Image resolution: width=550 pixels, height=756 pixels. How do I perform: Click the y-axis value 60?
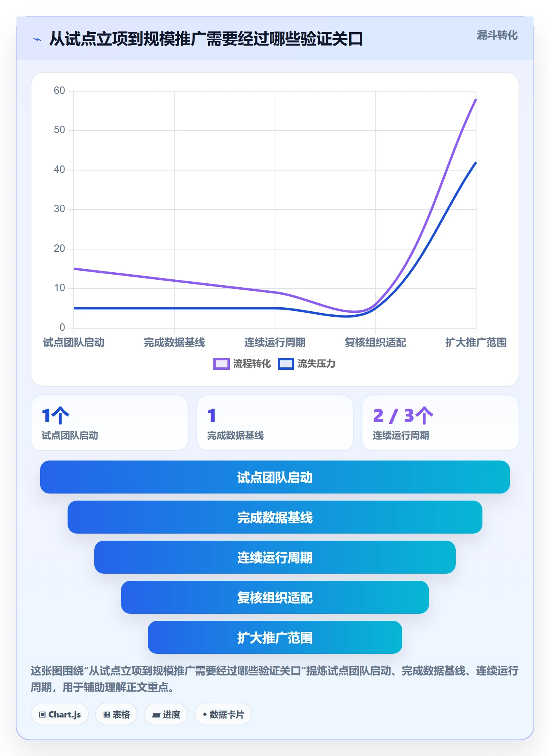tap(59, 90)
